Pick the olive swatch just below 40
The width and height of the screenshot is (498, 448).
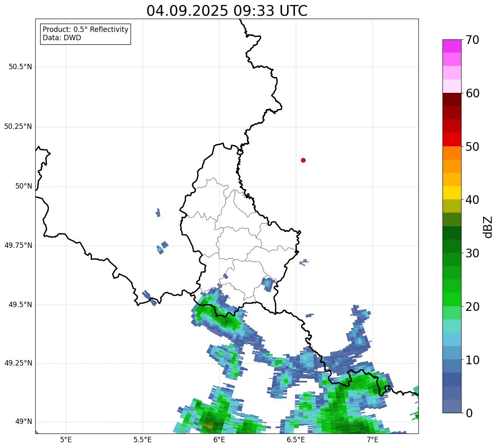452,206
